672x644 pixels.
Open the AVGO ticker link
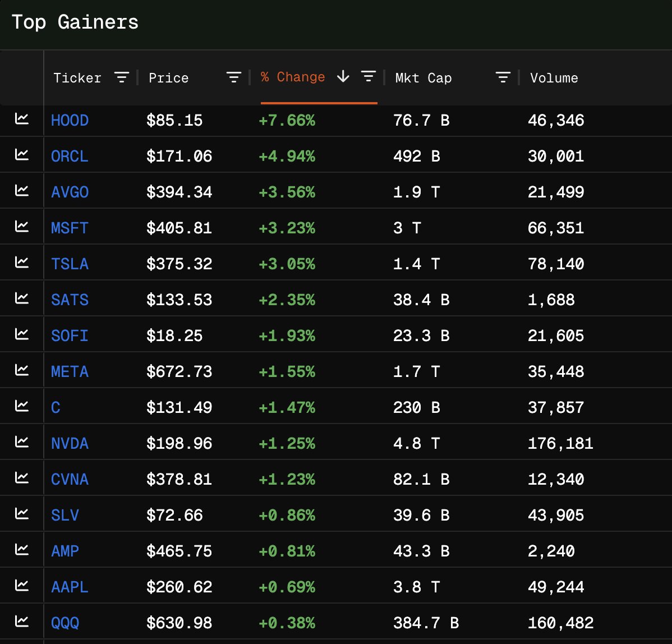[70, 192]
